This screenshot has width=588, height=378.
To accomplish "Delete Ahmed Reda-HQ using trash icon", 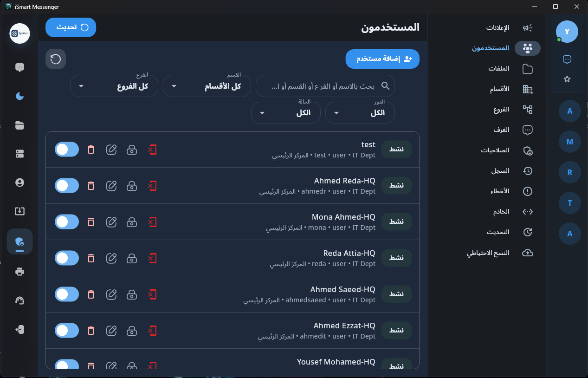I will 91,186.
